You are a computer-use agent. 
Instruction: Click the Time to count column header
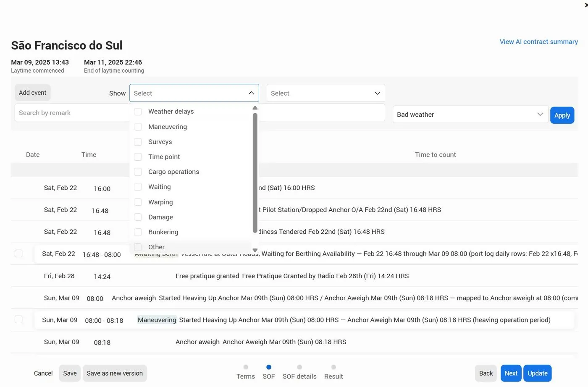(x=435, y=154)
